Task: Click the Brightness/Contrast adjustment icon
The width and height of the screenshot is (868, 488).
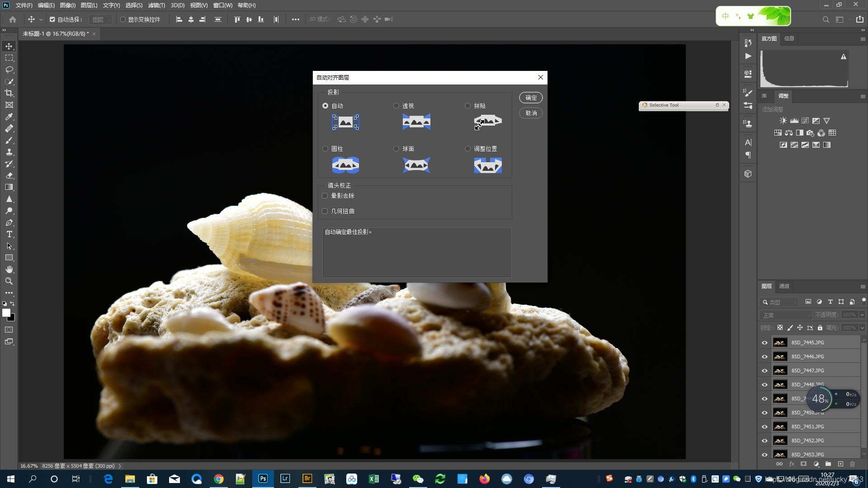Action: coord(783,121)
